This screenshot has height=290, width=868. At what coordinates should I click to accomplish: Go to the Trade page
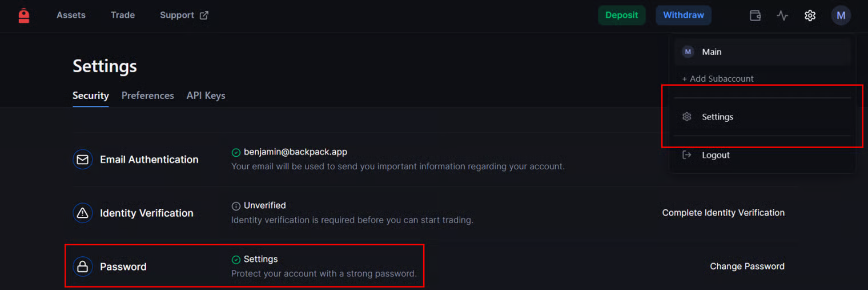123,15
